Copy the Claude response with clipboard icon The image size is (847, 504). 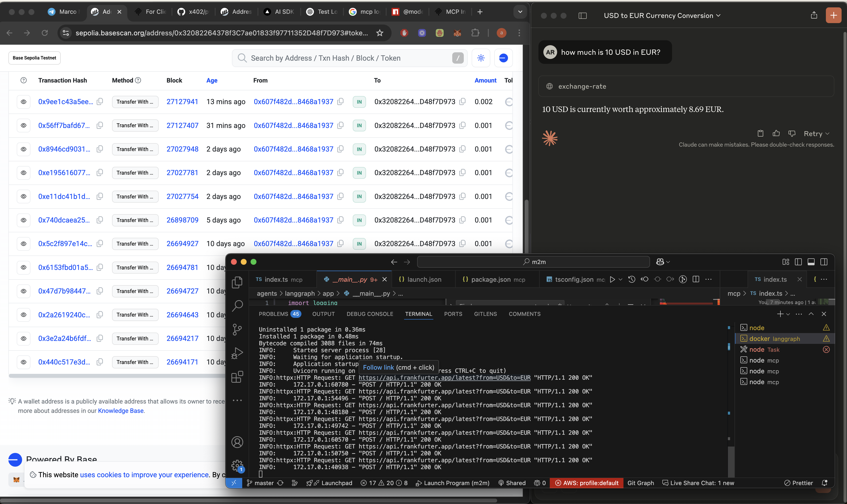[x=760, y=133]
